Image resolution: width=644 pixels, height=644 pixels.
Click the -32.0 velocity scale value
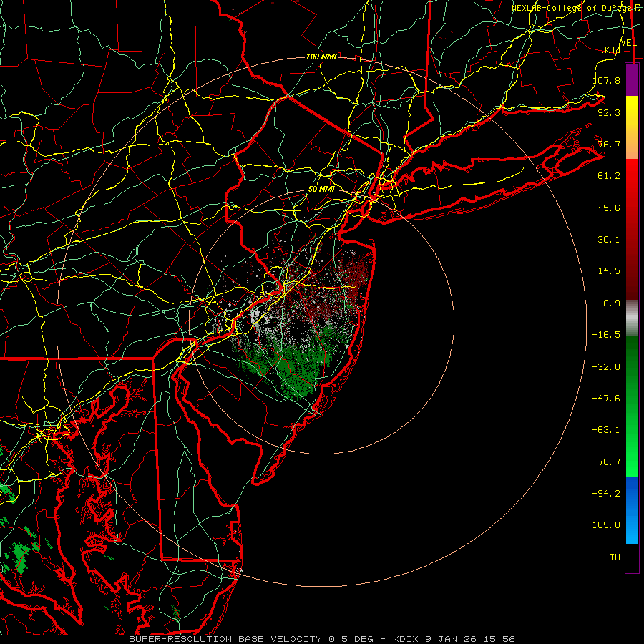[606, 367]
